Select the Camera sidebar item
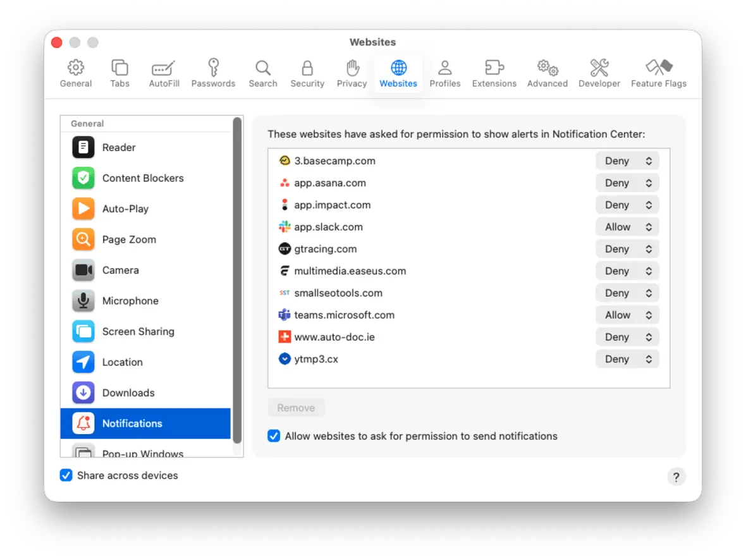This screenshot has width=746, height=560. 120,270
